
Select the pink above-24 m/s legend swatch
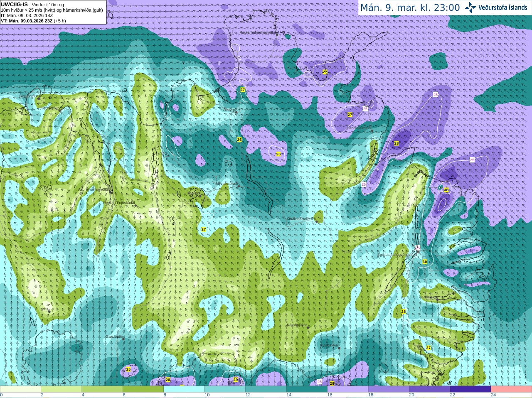[512, 389]
